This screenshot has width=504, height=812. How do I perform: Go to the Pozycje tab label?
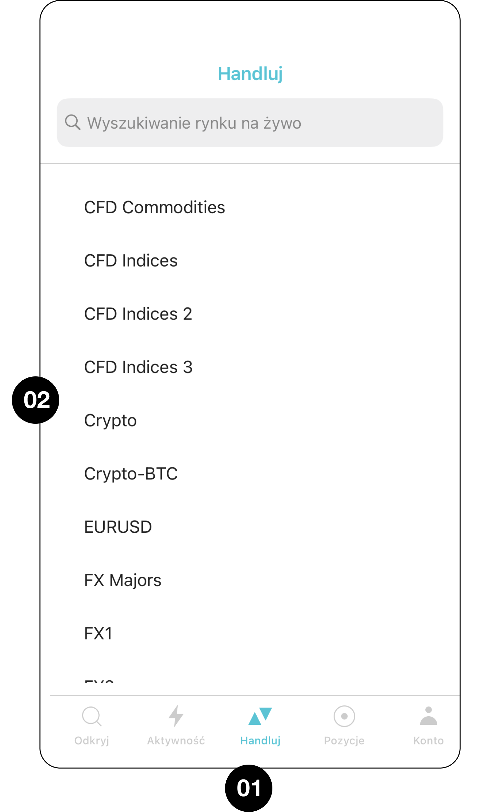344,741
